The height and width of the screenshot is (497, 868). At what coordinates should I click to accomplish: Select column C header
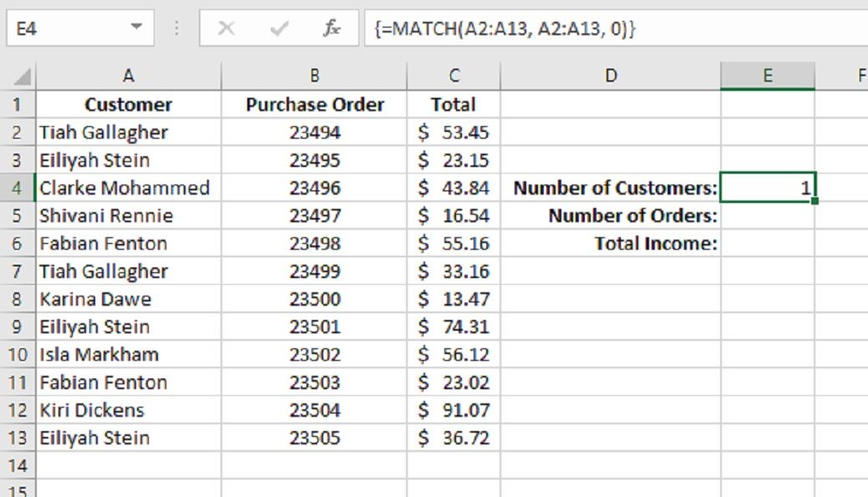click(454, 76)
